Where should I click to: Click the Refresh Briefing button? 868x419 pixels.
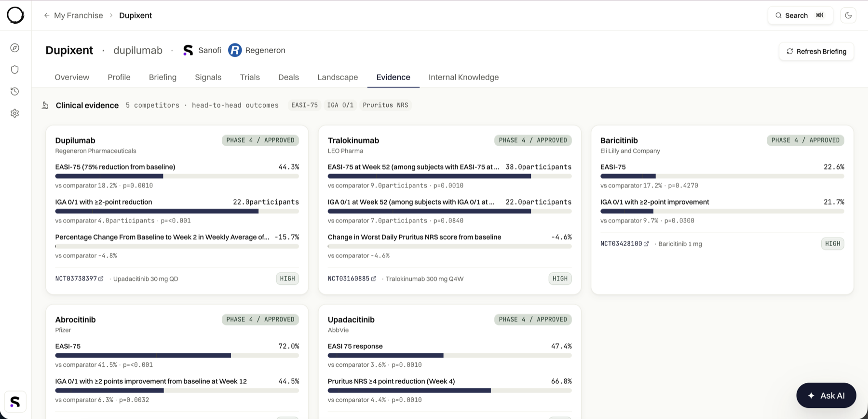click(816, 52)
